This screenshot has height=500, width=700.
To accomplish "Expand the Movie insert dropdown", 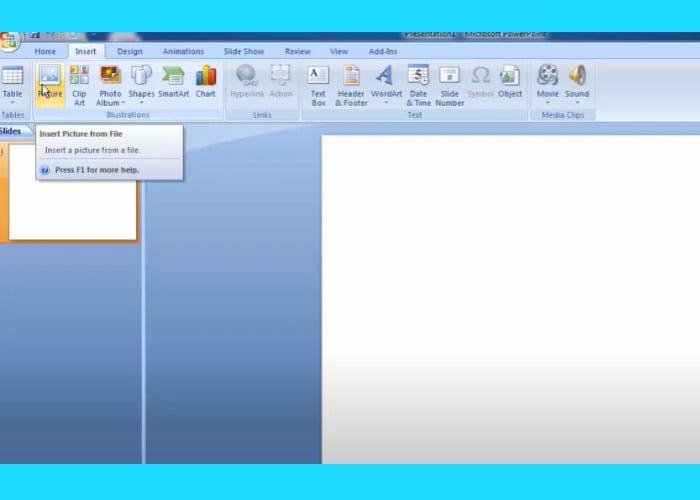I will tap(547, 102).
